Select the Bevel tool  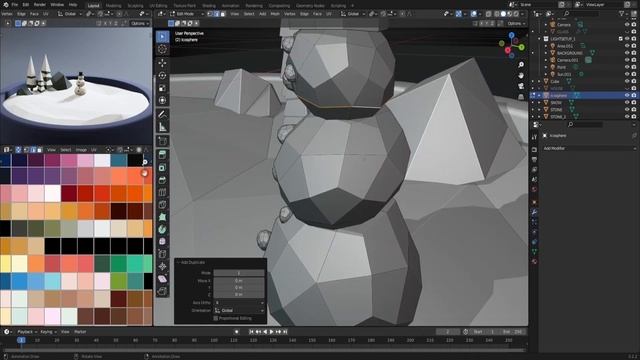[162, 180]
